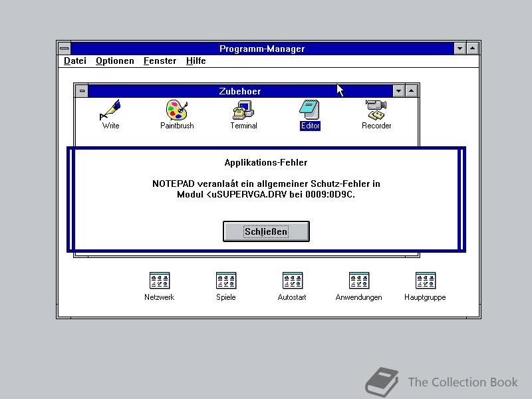532x399 pixels.
Task: Select the Paintbrush palette icon
Action: [177, 110]
